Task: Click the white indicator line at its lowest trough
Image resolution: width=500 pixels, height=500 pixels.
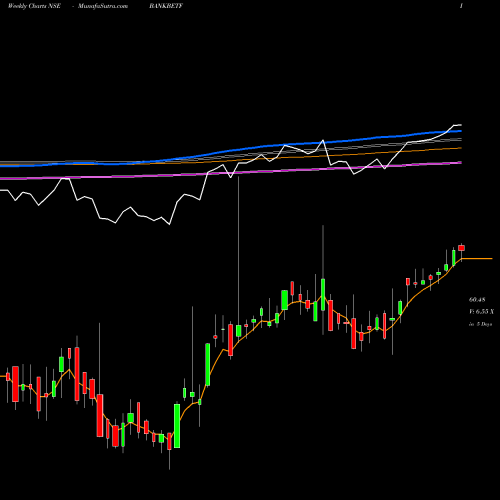Action: 170,224
